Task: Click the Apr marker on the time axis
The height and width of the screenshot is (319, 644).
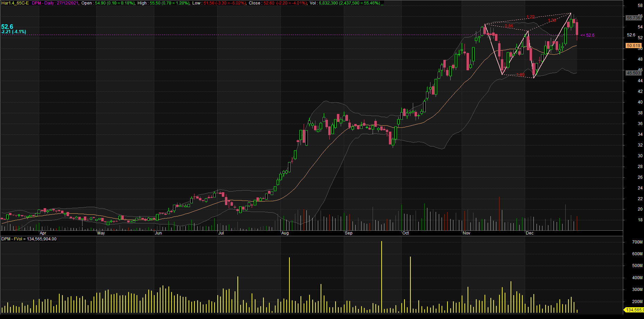Action: point(43,233)
